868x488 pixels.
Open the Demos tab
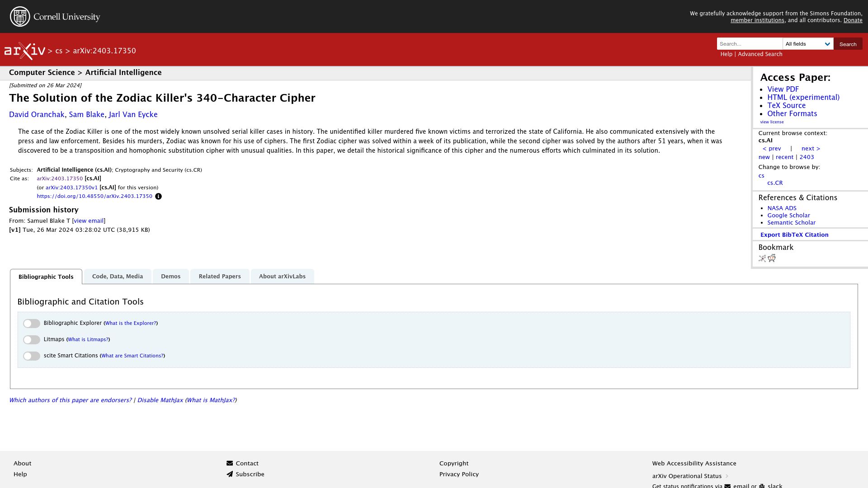pyautogui.click(x=170, y=277)
